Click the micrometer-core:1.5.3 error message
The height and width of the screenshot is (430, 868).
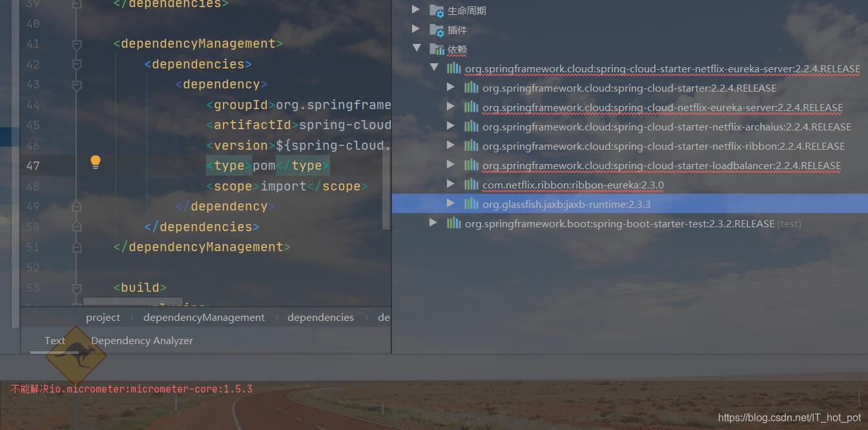pos(131,389)
